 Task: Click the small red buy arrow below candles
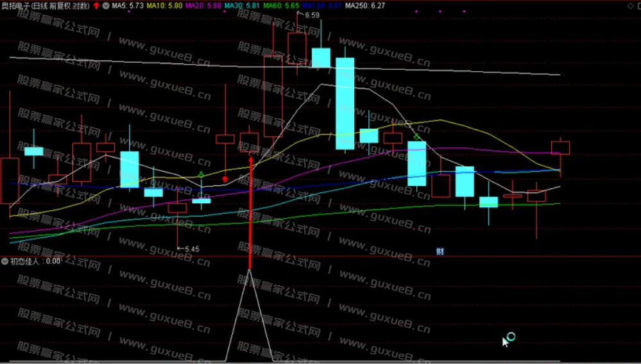[x=225, y=179]
